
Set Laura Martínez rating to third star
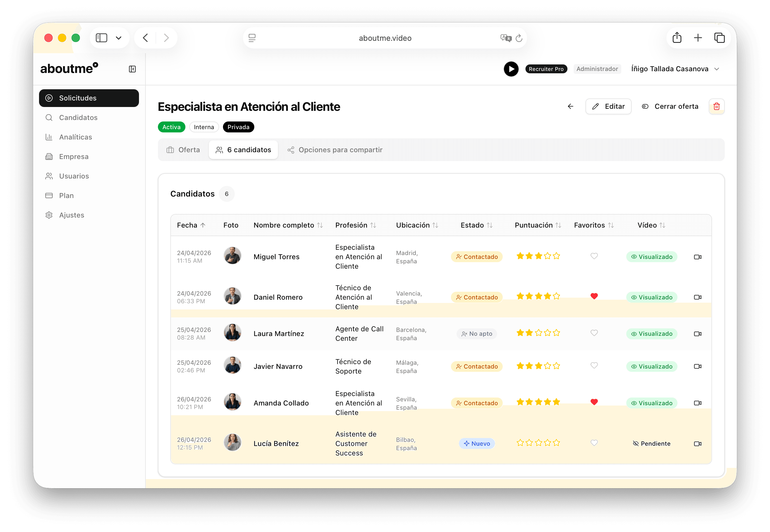pos(538,333)
